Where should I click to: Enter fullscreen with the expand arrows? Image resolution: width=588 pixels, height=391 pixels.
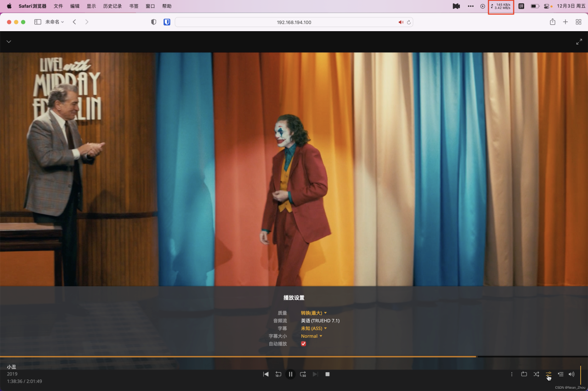tap(579, 42)
